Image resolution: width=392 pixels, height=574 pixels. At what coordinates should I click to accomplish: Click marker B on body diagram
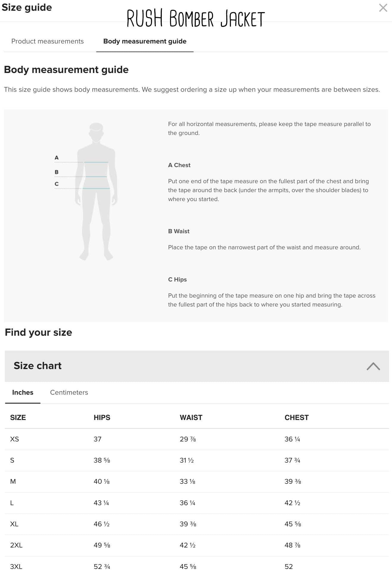pos(57,172)
